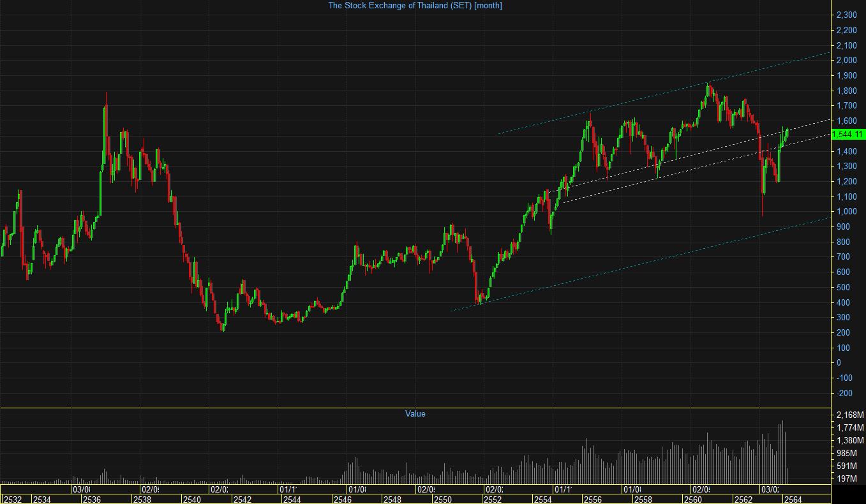Click the 2,100 price axis label
866x504 pixels.
click(846, 45)
